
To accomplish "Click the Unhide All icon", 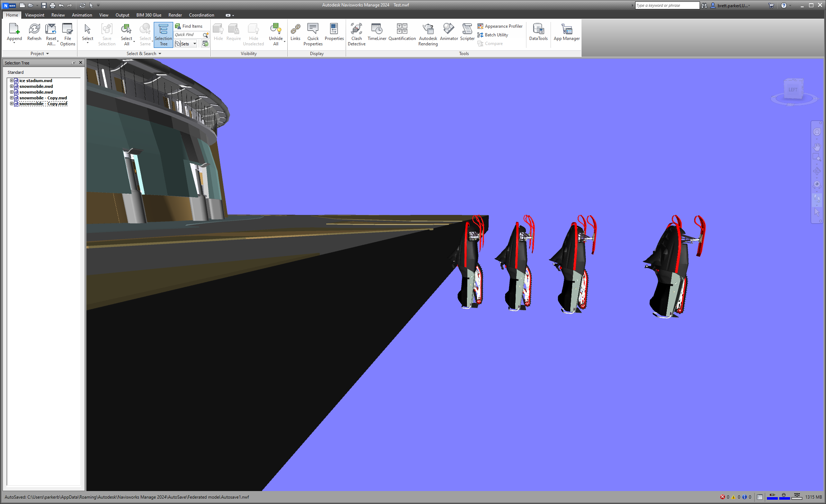I will [275, 29].
